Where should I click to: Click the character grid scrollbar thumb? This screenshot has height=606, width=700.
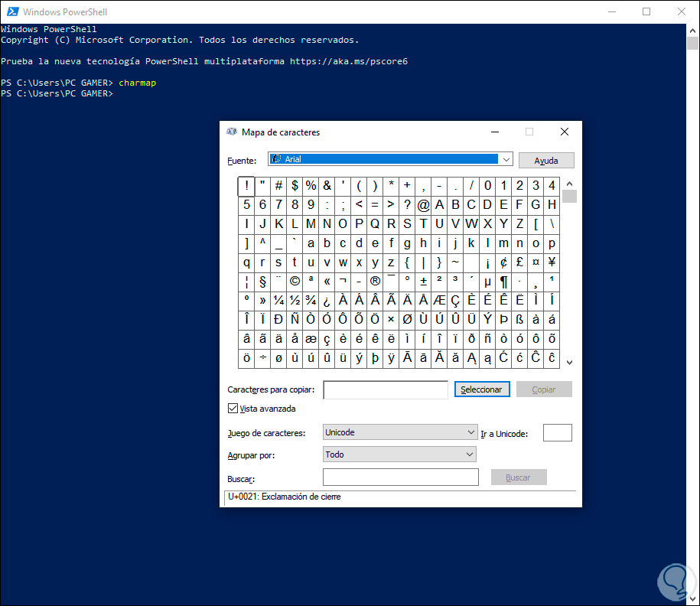tap(569, 196)
